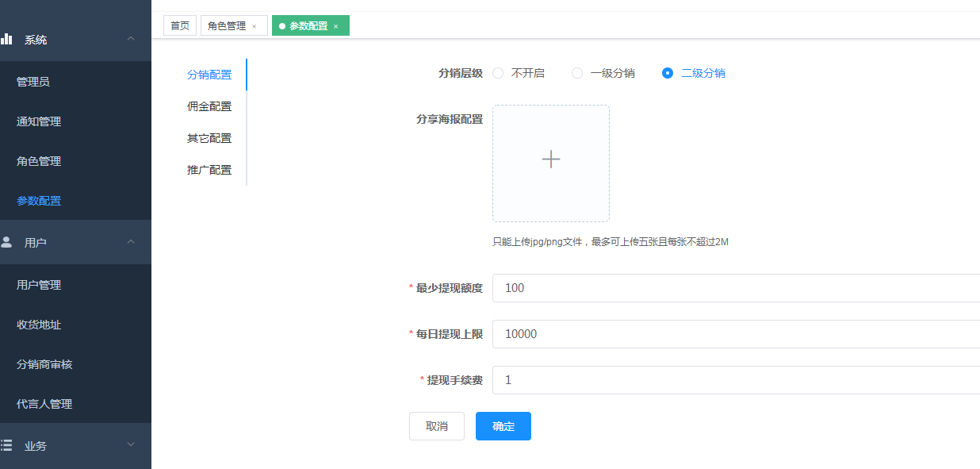Open the 分销配置 settings tab
This screenshot has height=469, width=980.
click(209, 75)
